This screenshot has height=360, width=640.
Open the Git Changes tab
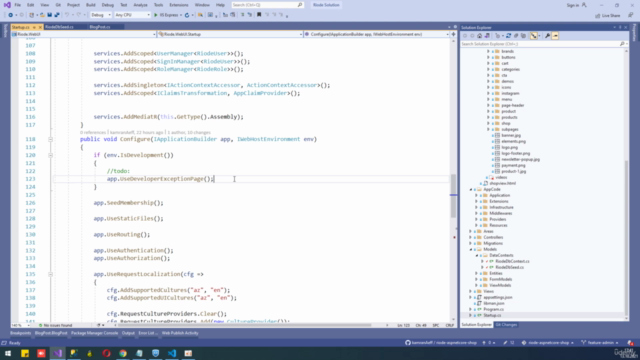pyautogui.click(x=506, y=325)
